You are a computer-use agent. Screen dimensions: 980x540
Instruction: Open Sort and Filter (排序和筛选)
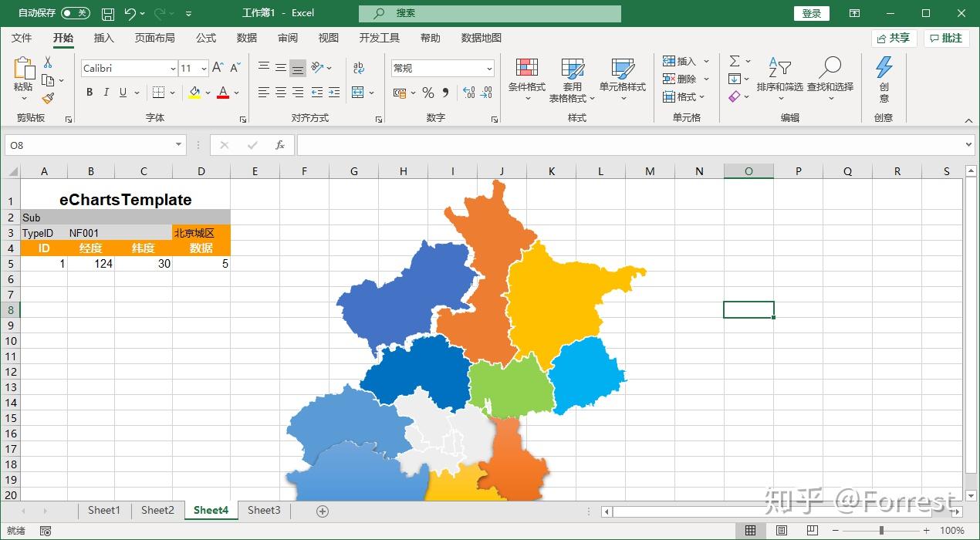[x=780, y=79]
